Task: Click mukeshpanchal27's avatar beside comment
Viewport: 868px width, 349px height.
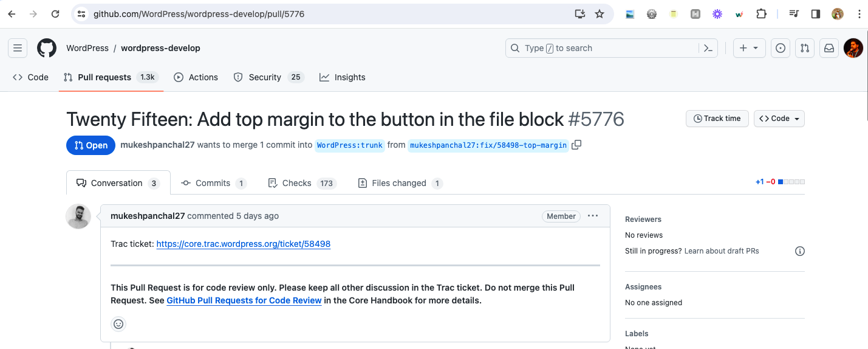Action: 78,216
